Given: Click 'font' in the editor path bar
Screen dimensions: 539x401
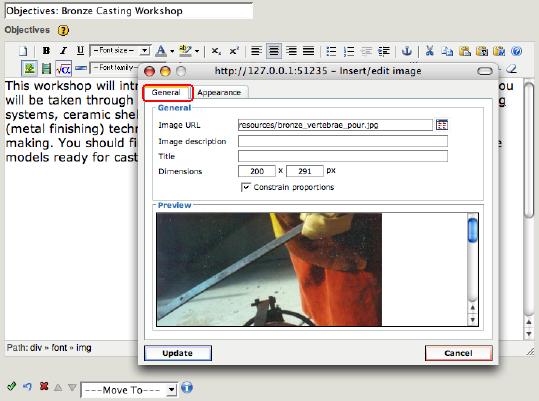Looking at the screenshot, I should click(59, 348).
